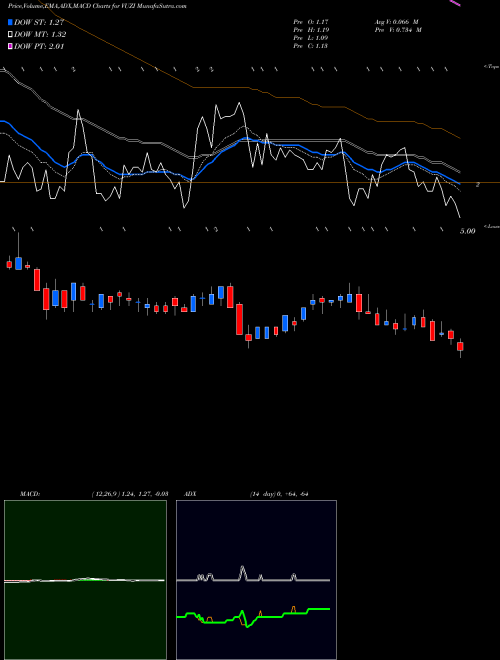Open the green MACD indicator panel
This screenshot has height=660, width=500.
[x=85, y=580]
